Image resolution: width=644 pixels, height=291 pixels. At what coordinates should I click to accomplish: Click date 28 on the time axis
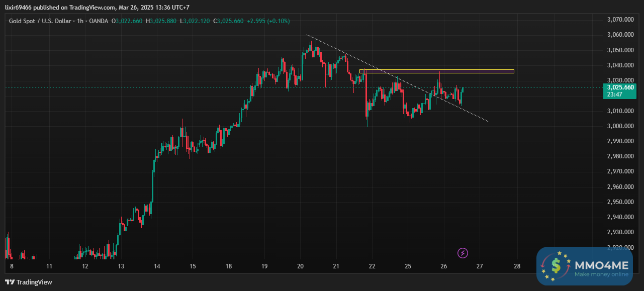click(517, 266)
